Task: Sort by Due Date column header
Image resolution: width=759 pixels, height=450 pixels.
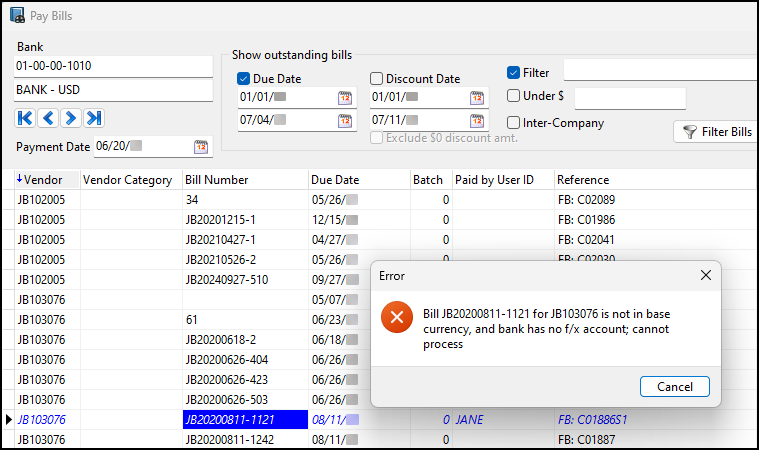Action: pyautogui.click(x=359, y=180)
